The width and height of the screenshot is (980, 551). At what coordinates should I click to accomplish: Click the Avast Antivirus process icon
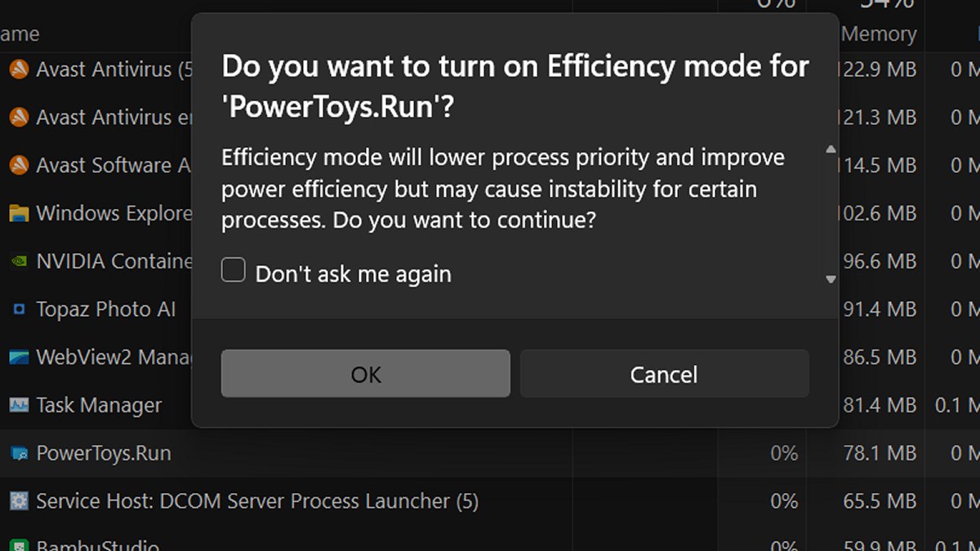click(19, 70)
